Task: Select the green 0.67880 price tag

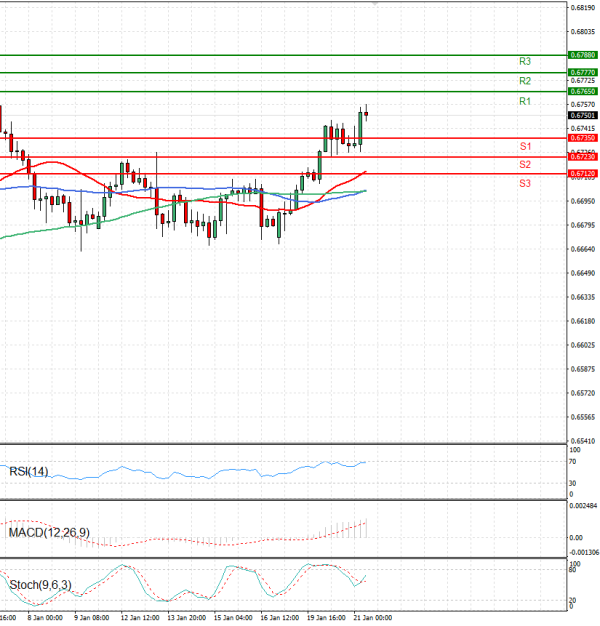Action: point(582,55)
